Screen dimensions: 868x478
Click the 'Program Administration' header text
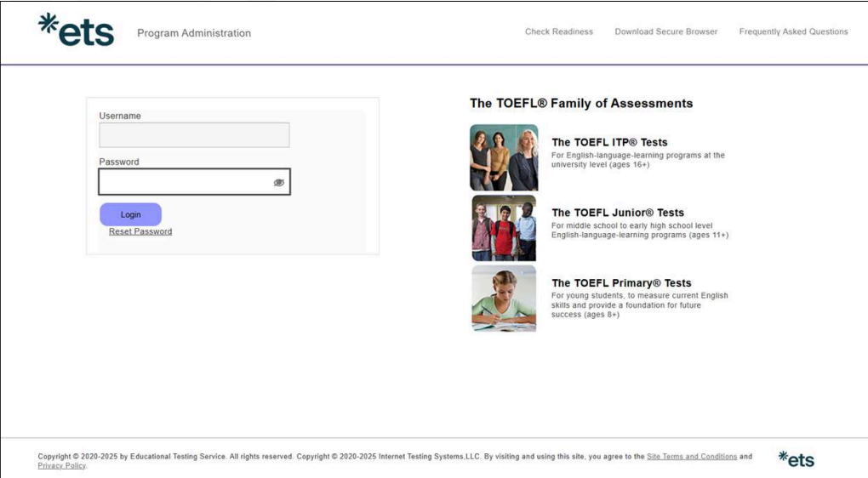(194, 33)
